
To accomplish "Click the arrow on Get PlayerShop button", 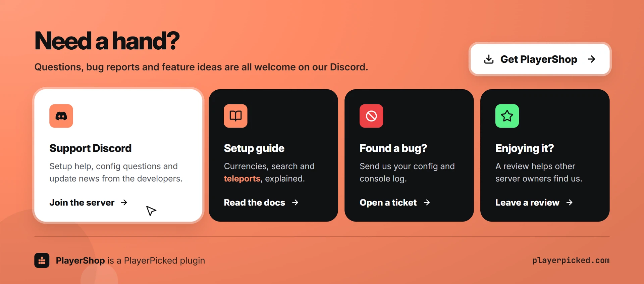I will tap(592, 59).
